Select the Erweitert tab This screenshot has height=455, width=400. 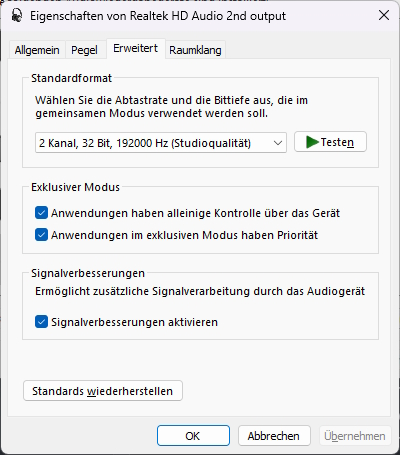pyautogui.click(x=136, y=49)
